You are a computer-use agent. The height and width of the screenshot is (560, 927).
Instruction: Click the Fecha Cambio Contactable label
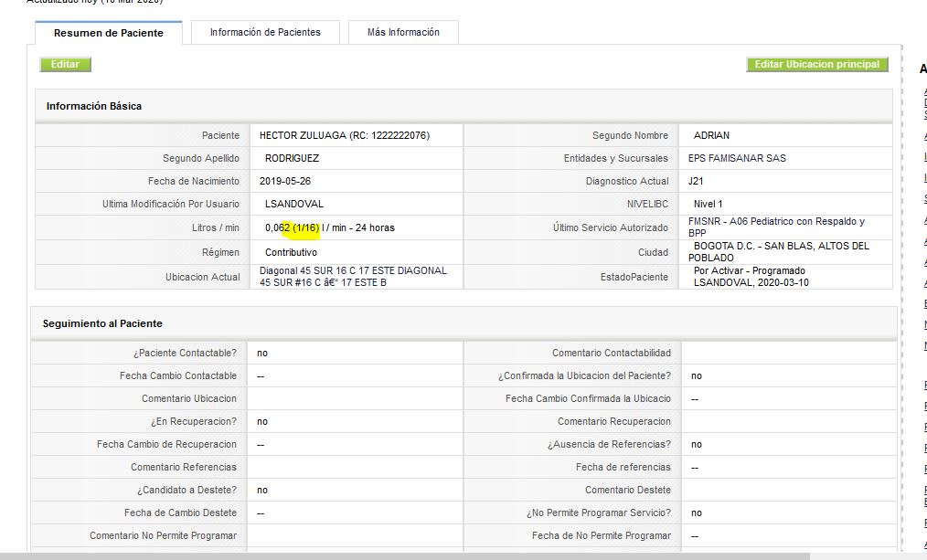(178, 375)
